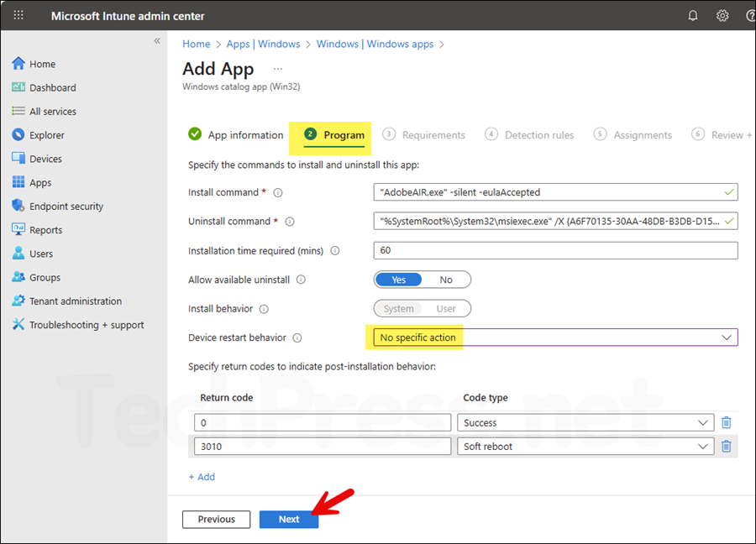Click the Home house icon in sidebar
Viewport: 756px width, 544px height.
tap(18, 64)
